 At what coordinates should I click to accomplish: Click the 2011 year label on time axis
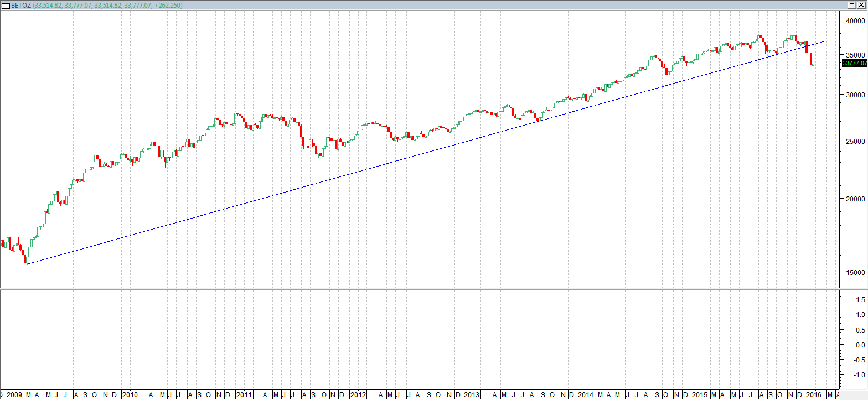pos(244,395)
